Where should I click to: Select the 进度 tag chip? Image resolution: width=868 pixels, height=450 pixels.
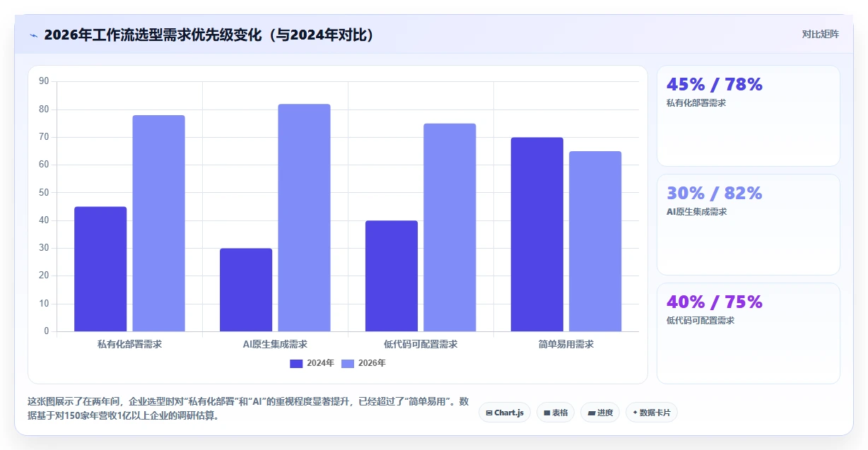(x=600, y=413)
